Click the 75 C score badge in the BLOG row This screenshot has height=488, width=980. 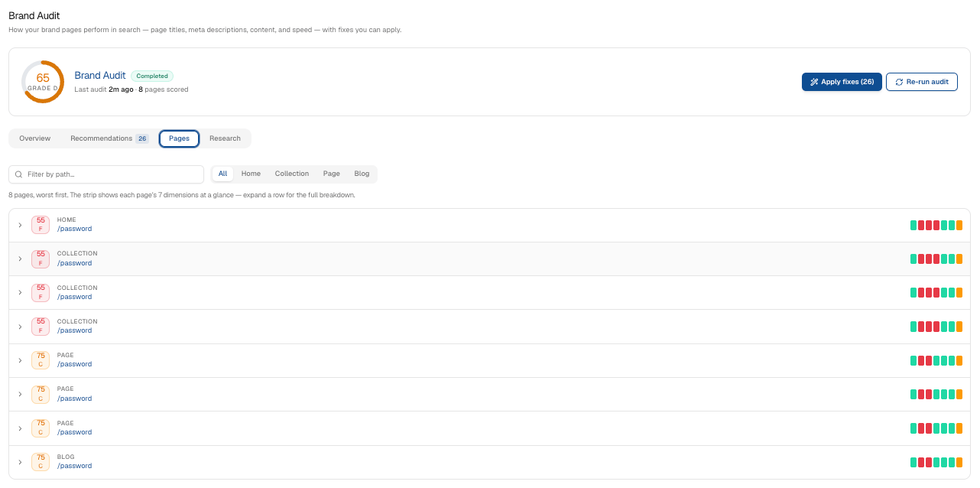click(x=41, y=462)
